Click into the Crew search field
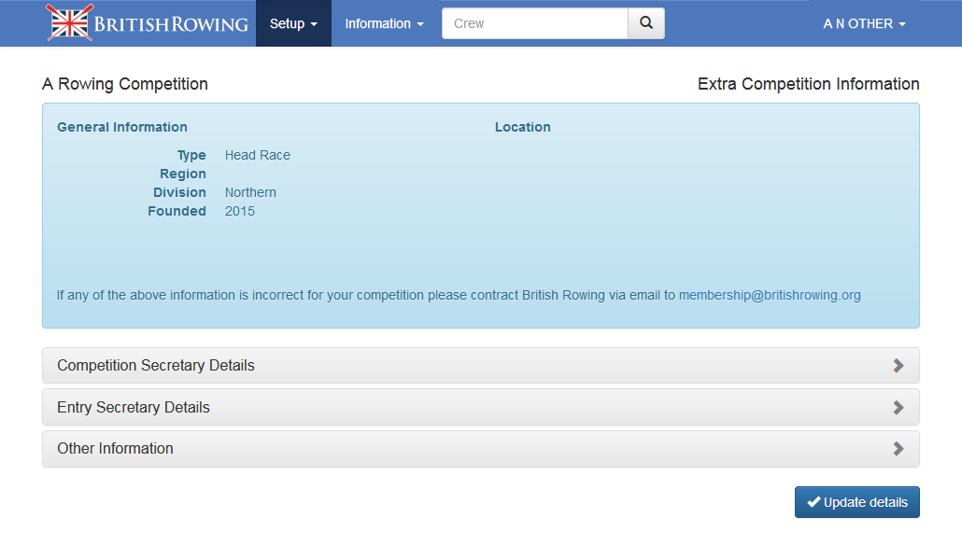This screenshot has height=560, width=962. (534, 23)
